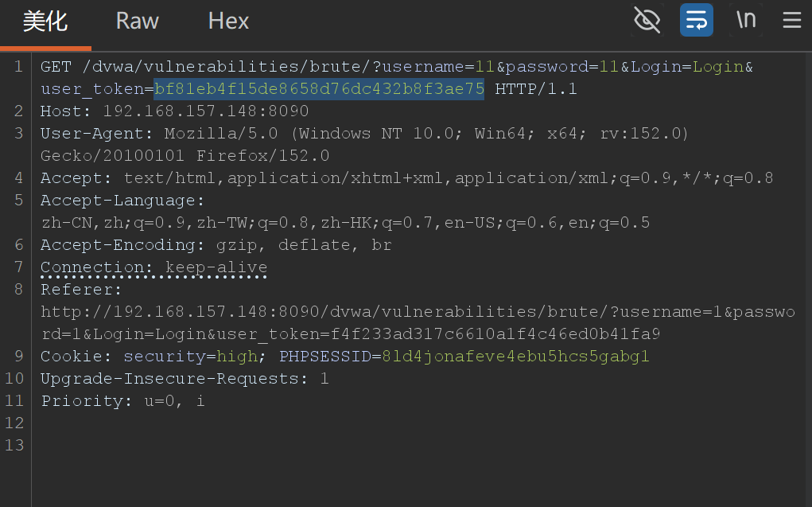Click the Host value 192.168.157.148:8090
The image size is (812, 507).
click(206, 111)
